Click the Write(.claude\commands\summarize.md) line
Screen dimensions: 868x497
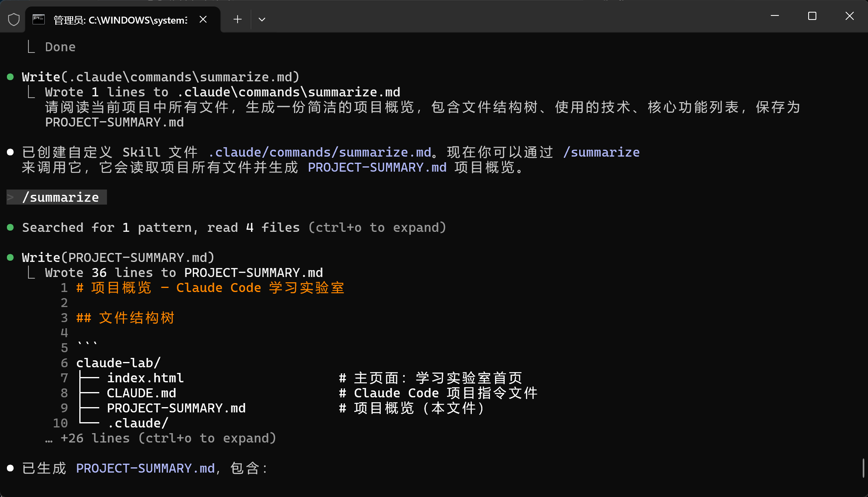pyautogui.click(x=161, y=77)
